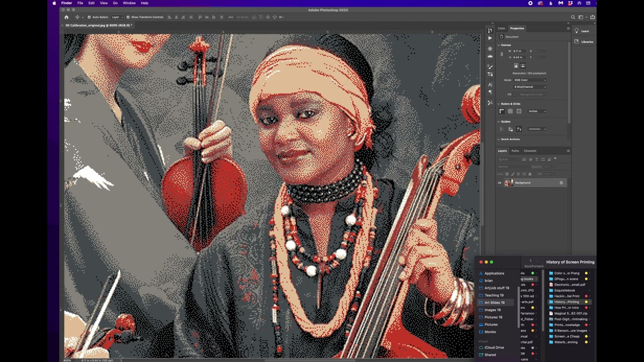This screenshot has height=362, width=644.
Task: Open the History panel icon in dock
Action: (x=490, y=31)
